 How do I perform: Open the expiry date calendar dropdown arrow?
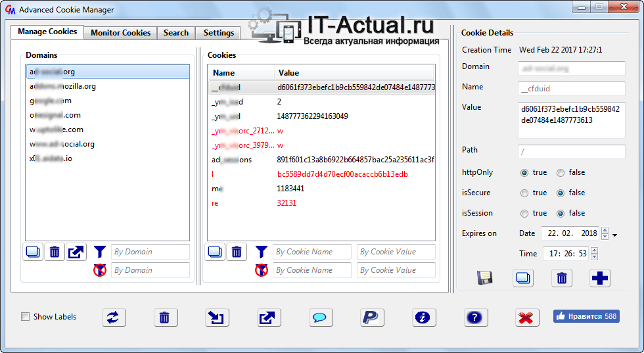tap(615, 235)
